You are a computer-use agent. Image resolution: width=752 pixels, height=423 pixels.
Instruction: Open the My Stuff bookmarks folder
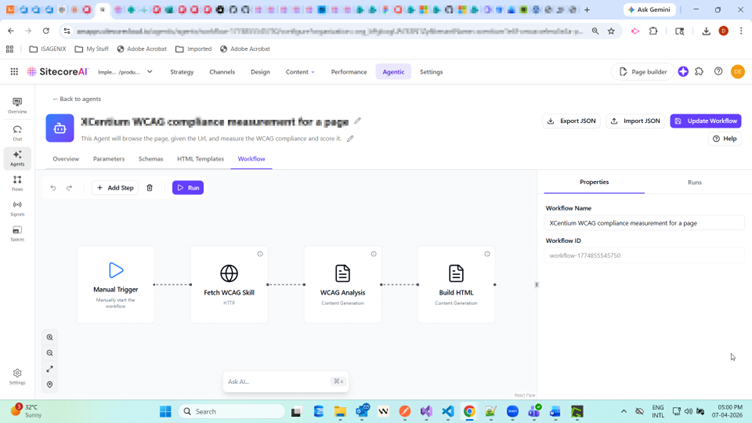tap(92, 49)
